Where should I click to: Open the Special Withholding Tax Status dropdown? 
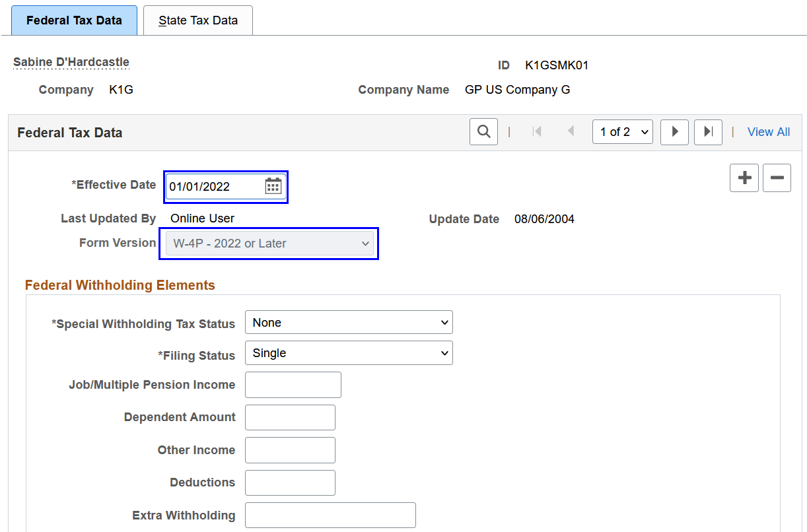point(348,322)
